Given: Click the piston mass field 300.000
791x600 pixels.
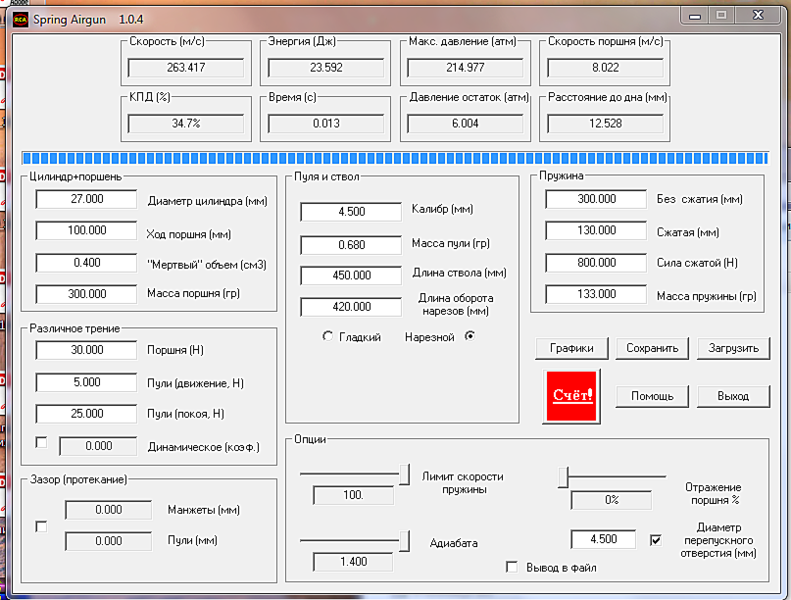Looking at the screenshot, I should pyautogui.click(x=86, y=294).
